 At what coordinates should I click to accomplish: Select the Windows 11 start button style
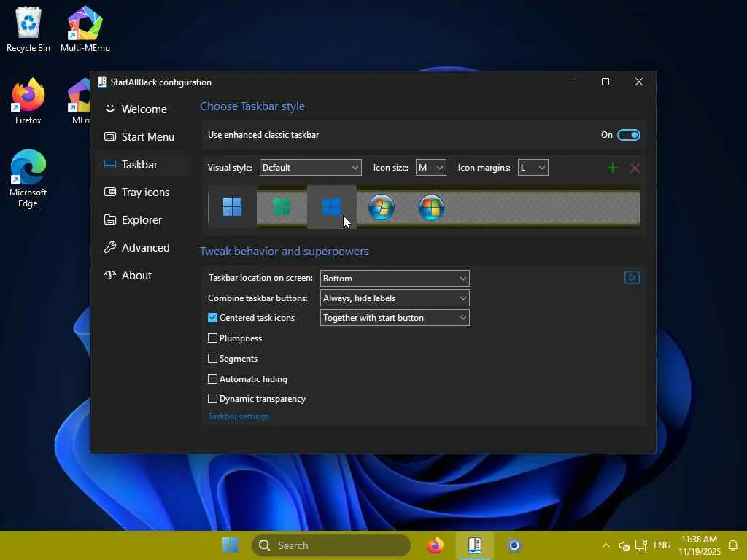coord(233,206)
